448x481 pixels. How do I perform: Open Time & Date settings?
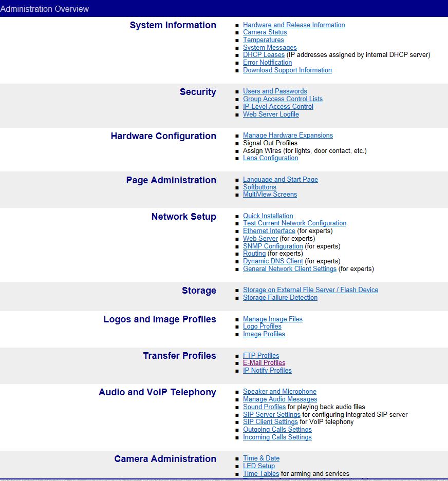coord(261,458)
